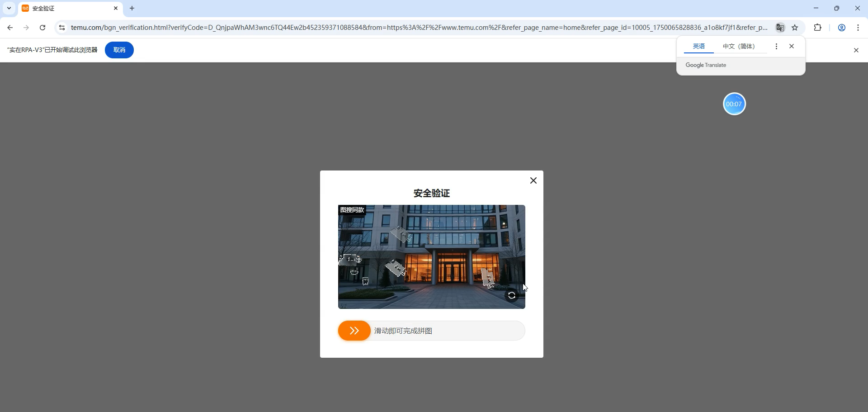Click the orange slider arrow handle
This screenshot has width=868, height=412.
354,331
